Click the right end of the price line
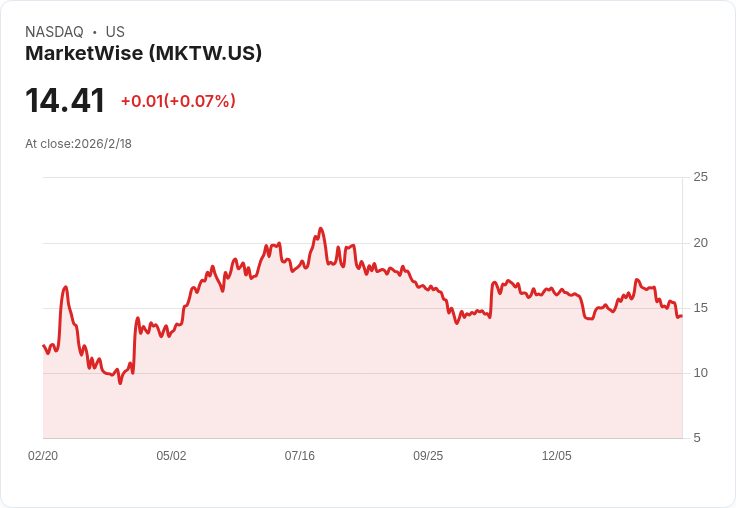Viewport: 736px width, 508px height. 681,316
